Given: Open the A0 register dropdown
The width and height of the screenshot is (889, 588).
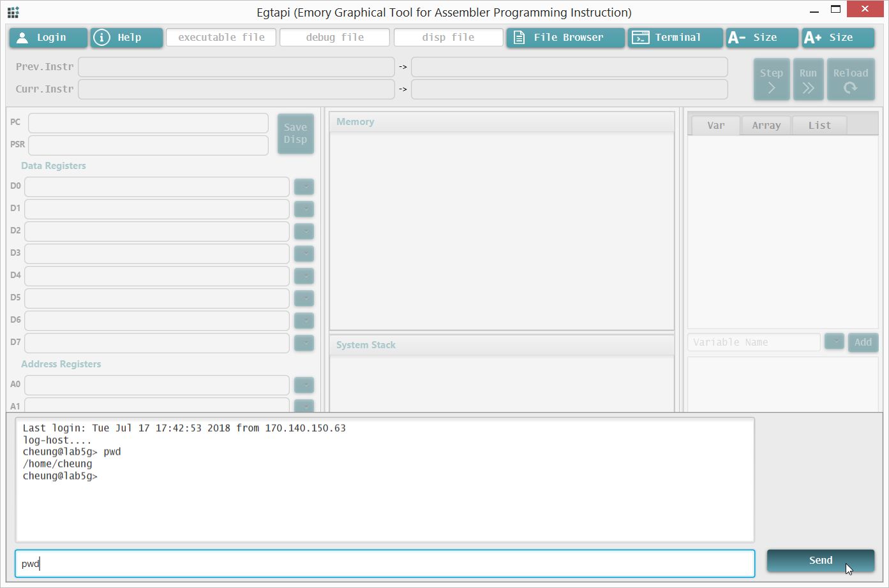Looking at the screenshot, I should coord(304,385).
